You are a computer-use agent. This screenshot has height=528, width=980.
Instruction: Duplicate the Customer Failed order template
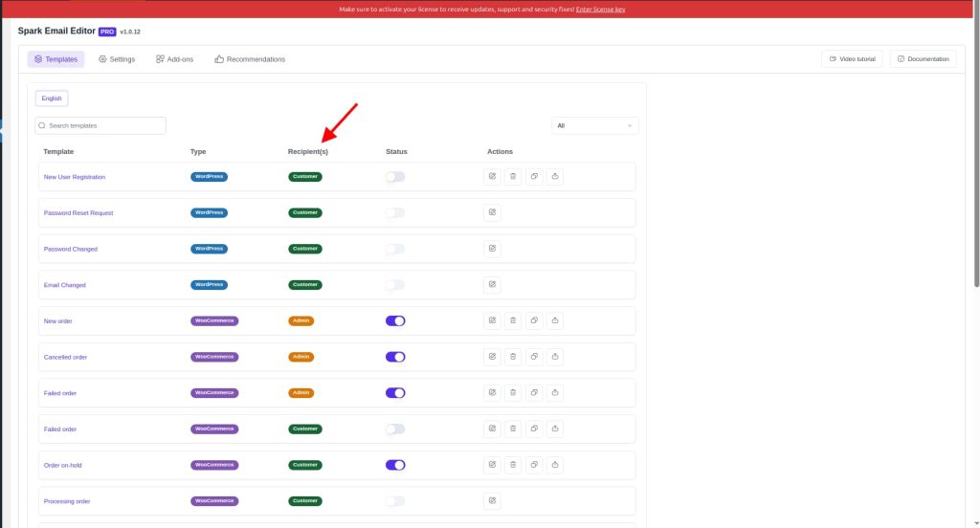point(534,429)
